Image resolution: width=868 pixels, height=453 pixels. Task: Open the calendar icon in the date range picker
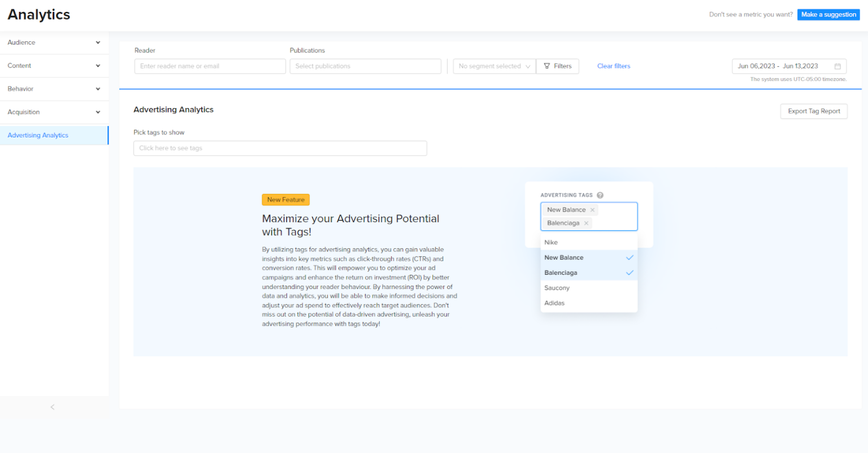click(x=838, y=66)
